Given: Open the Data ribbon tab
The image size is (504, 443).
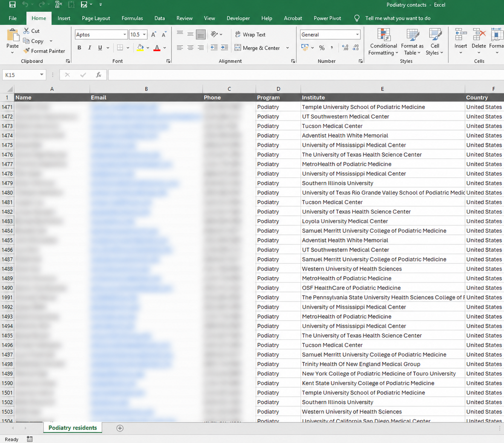Looking at the screenshot, I should 159,18.
